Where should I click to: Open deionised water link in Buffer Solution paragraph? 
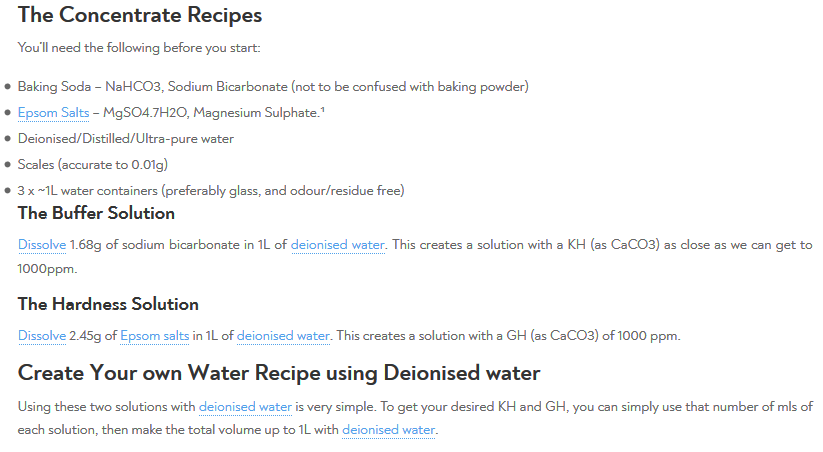(x=338, y=244)
